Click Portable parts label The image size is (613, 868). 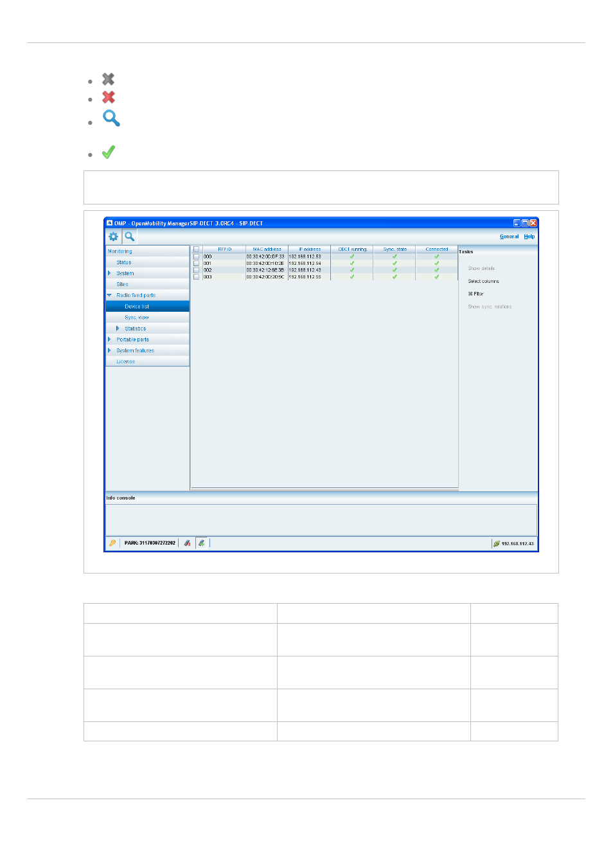[x=132, y=339]
